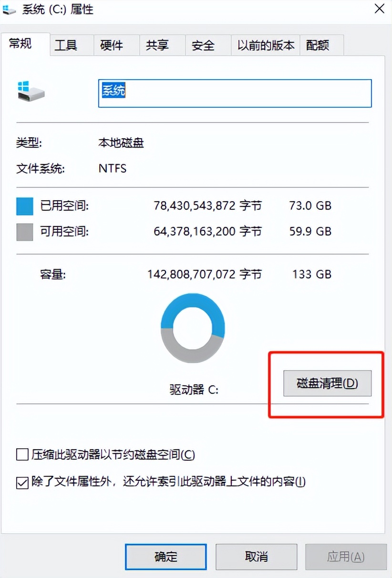Click the blue used space swatch

coord(25,206)
